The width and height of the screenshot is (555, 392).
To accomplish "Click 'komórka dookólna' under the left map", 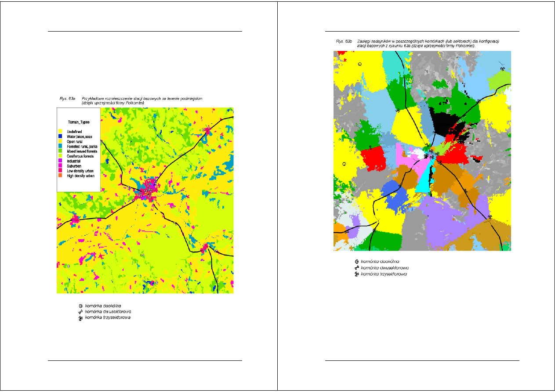I will pos(103,306).
